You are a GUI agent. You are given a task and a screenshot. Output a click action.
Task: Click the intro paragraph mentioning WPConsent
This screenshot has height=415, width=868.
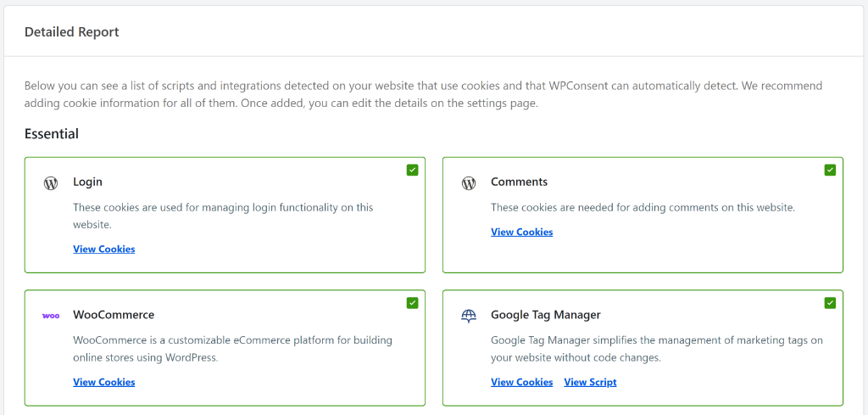[x=424, y=95]
